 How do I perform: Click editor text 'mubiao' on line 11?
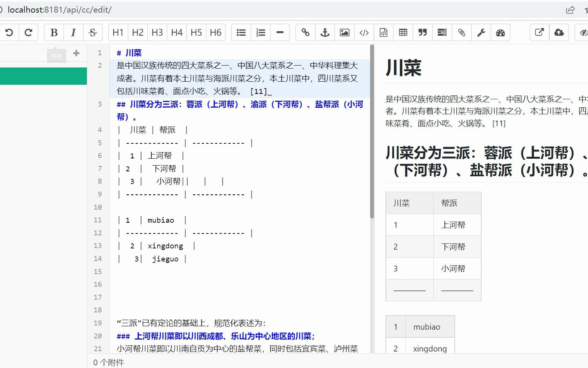[x=161, y=220]
